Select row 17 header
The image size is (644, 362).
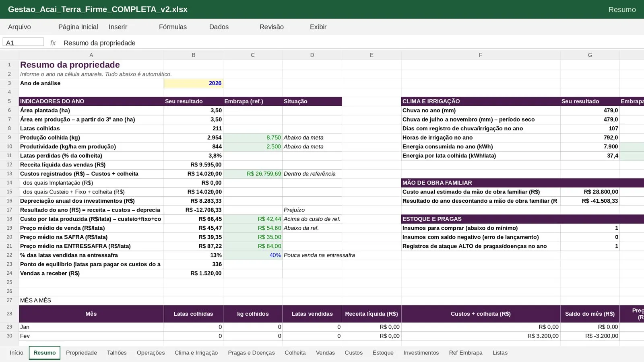[9, 210]
